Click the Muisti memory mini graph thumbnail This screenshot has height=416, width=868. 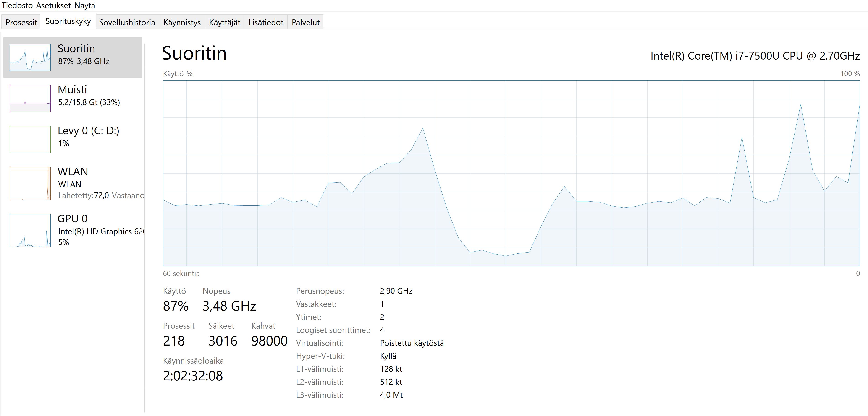30,98
